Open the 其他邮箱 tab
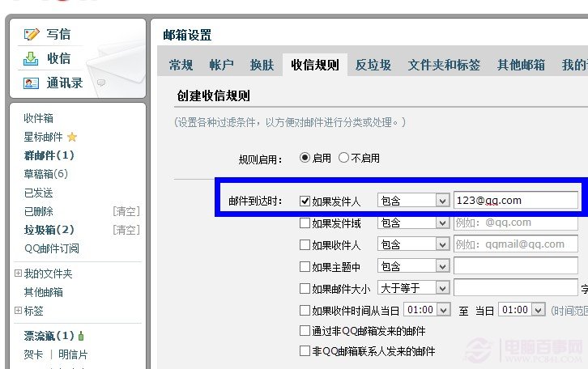The width and height of the screenshot is (588, 369). click(522, 65)
